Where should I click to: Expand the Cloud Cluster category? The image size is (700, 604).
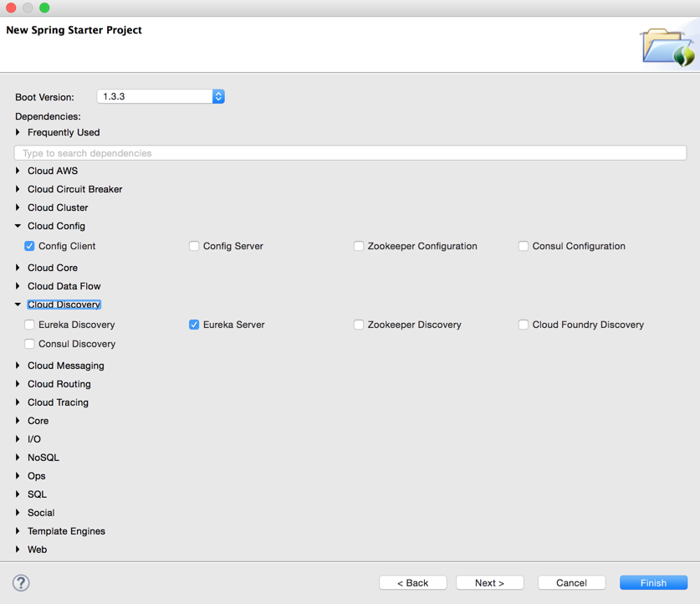click(18, 207)
